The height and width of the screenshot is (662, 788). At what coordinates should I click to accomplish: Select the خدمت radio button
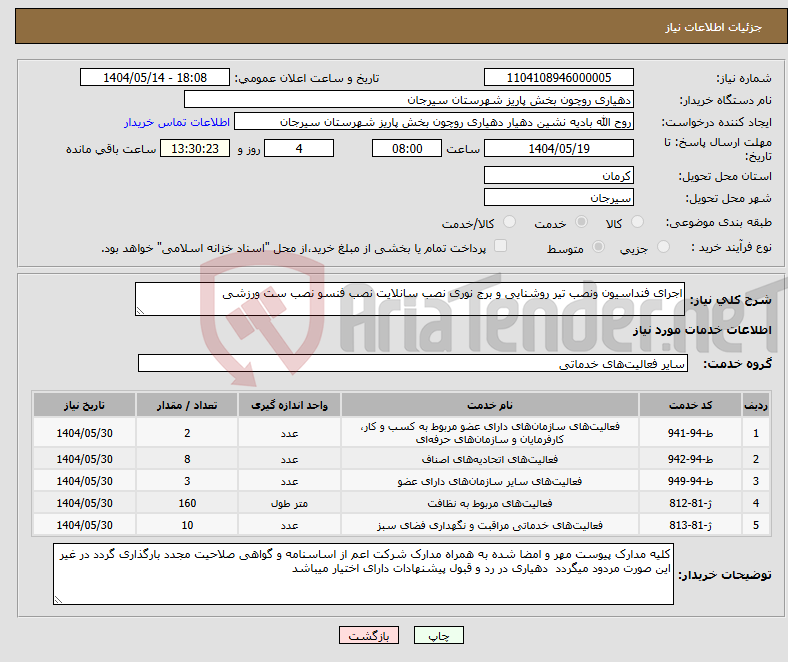point(581,222)
